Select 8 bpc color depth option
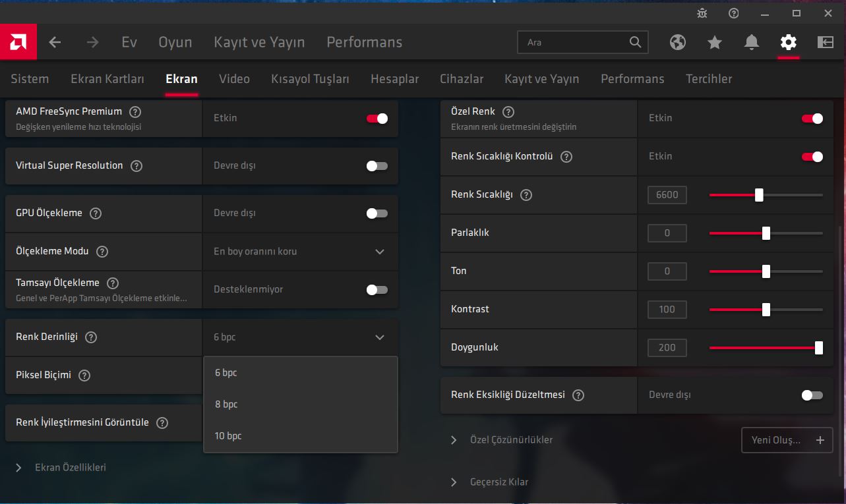Image resolution: width=846 pixels, height=504 pixels. (301, 405)
